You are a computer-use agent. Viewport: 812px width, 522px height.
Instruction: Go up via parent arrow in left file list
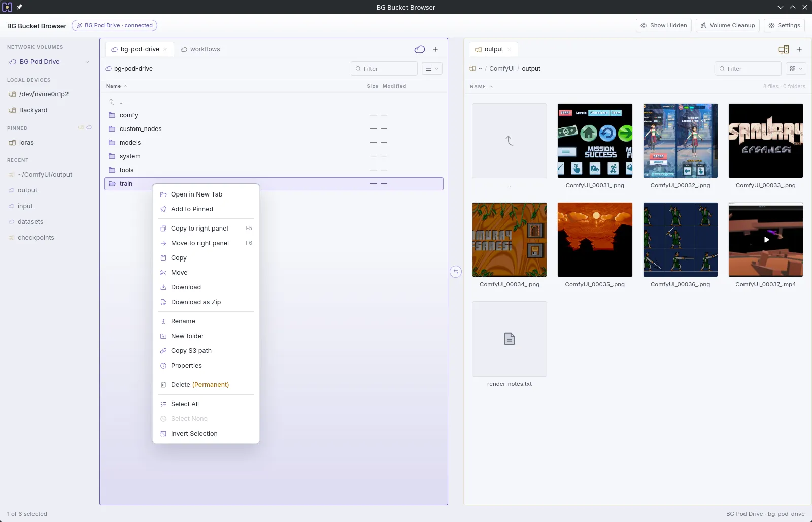click(x=112, y=102)
